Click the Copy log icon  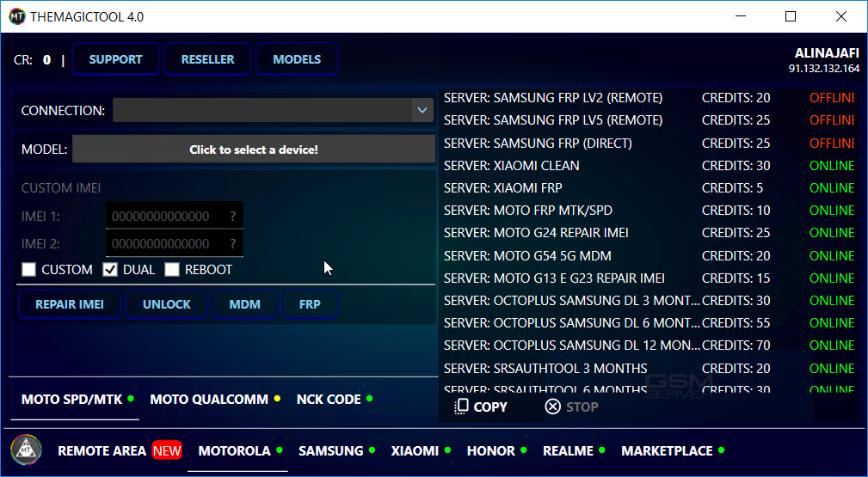tap(460, 407)
